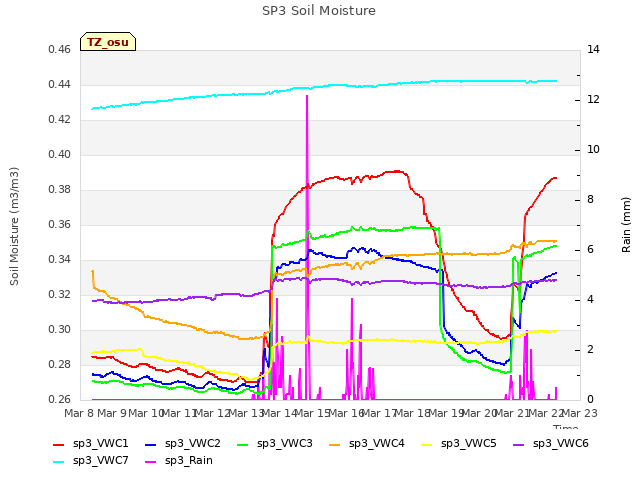Toggle sp3_VWC3 legend entry
The height and width of the screenshot is (480, 640).
pos(275,444)
